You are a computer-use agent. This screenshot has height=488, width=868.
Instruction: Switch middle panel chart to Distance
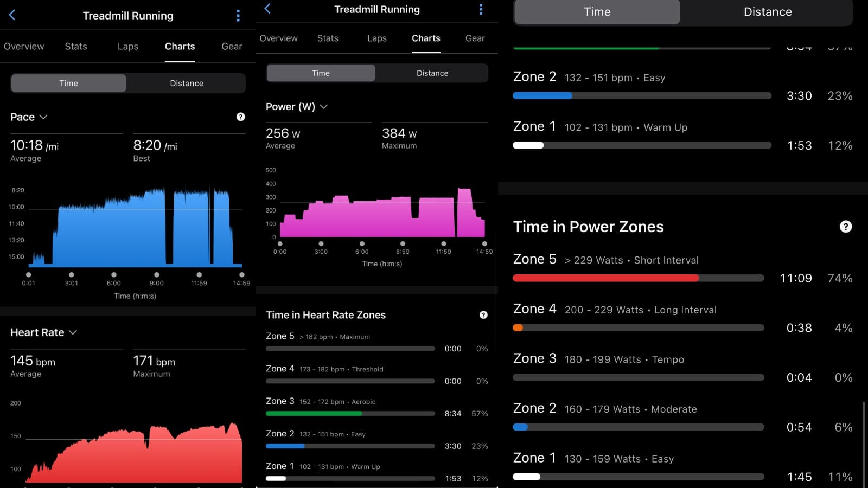coord(432,73)
